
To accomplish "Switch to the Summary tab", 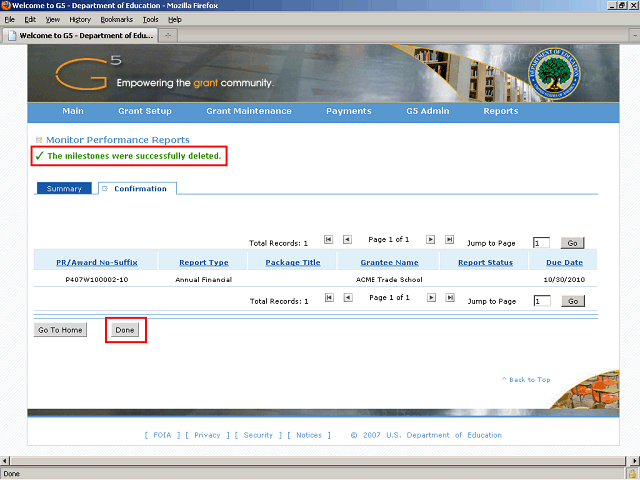I will pos(64,189).
